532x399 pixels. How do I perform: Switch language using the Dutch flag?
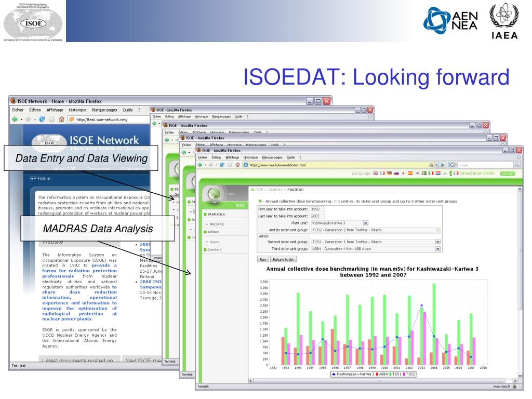pos(438,174)
